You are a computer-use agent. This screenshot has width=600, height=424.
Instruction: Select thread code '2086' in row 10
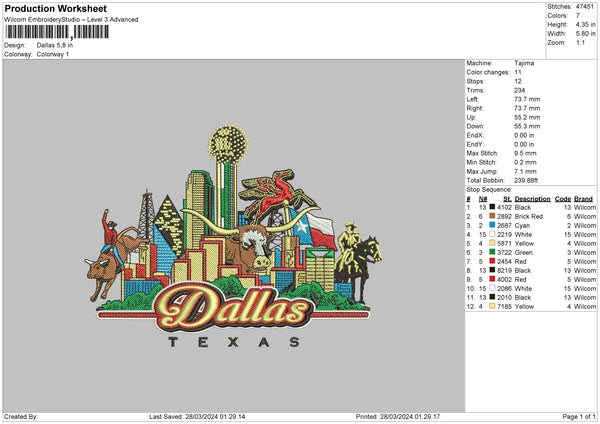[x=504, y=288]
